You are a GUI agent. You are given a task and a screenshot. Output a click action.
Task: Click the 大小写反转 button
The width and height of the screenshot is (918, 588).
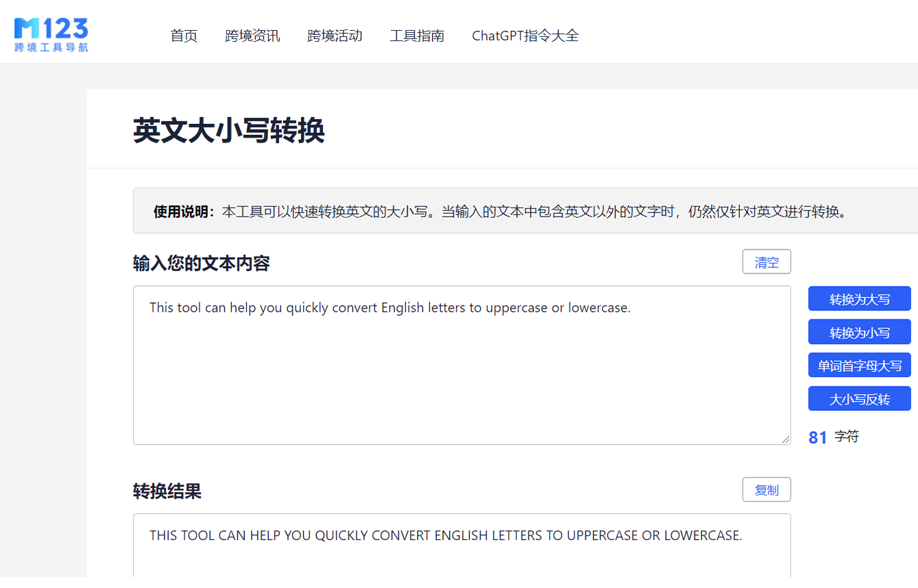(860, 399)
